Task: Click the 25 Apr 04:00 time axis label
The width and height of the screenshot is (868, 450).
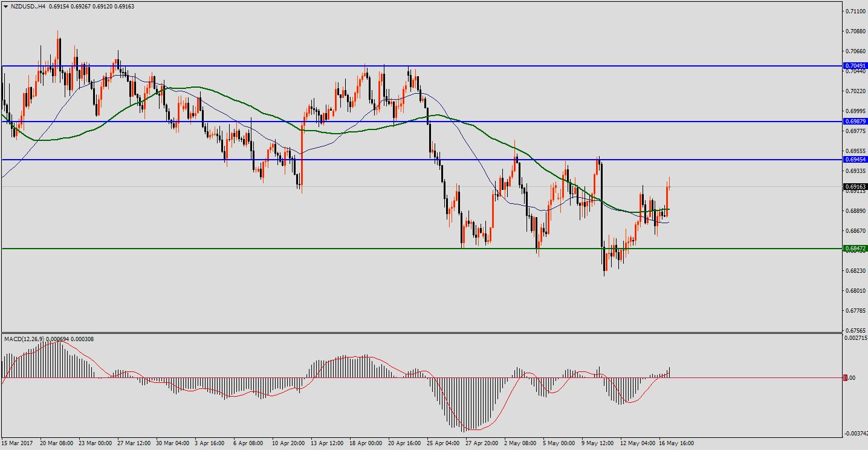Action: point(444,443)
